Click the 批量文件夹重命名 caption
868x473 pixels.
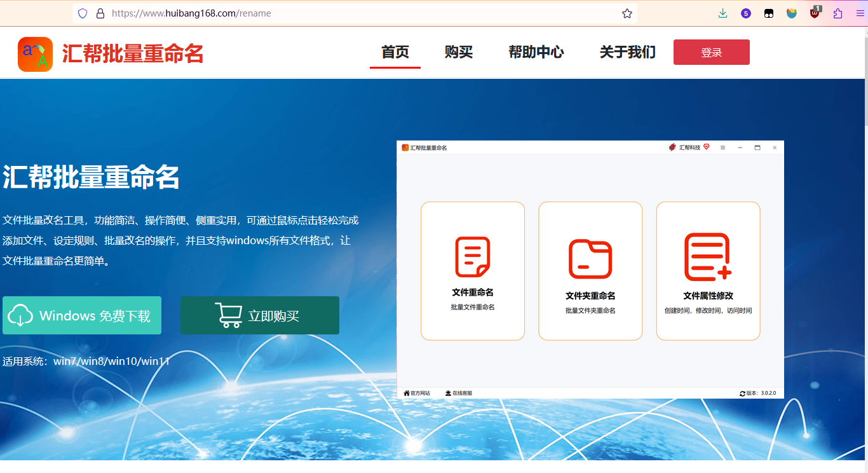point(590,311)
